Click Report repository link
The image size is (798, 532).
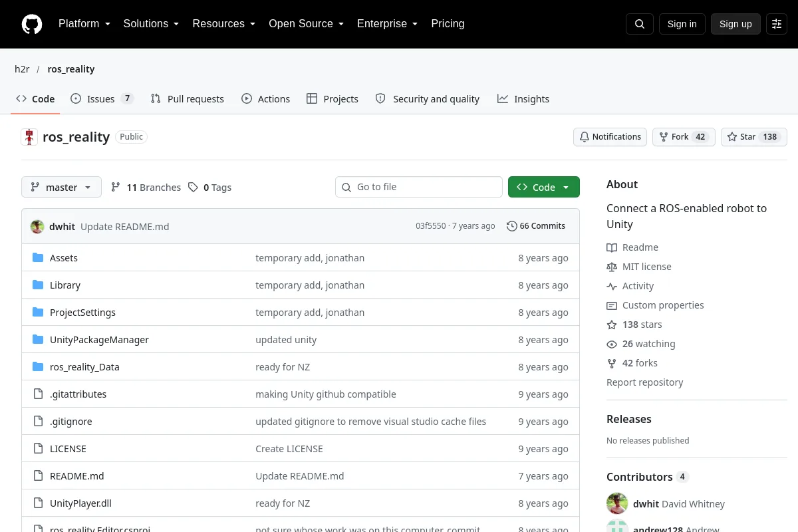[644, 382]
